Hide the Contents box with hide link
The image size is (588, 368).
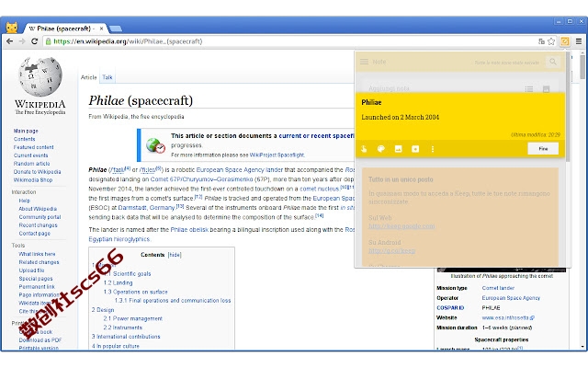(175, 255)
